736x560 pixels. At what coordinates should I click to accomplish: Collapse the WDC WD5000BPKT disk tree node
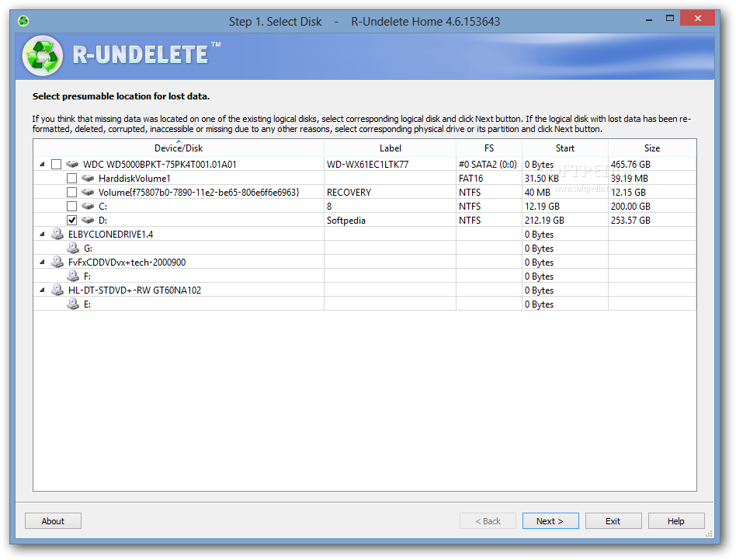tap(42, 165)
